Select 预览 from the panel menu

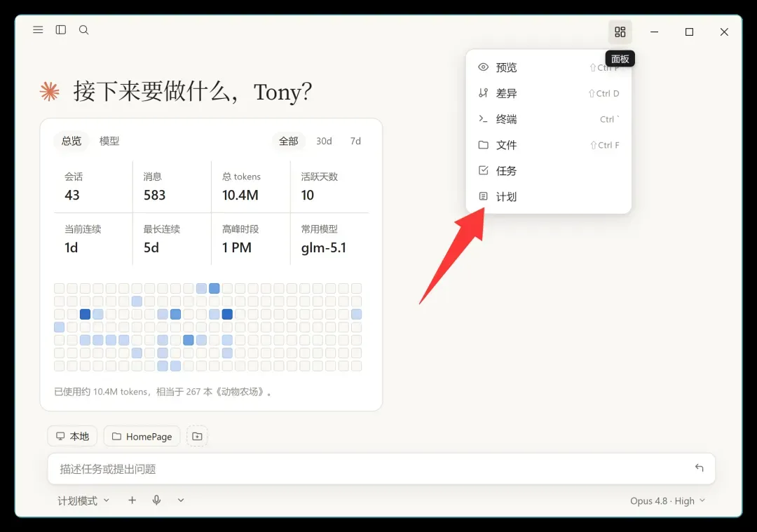pyautogui.click(x=548, y=67)
